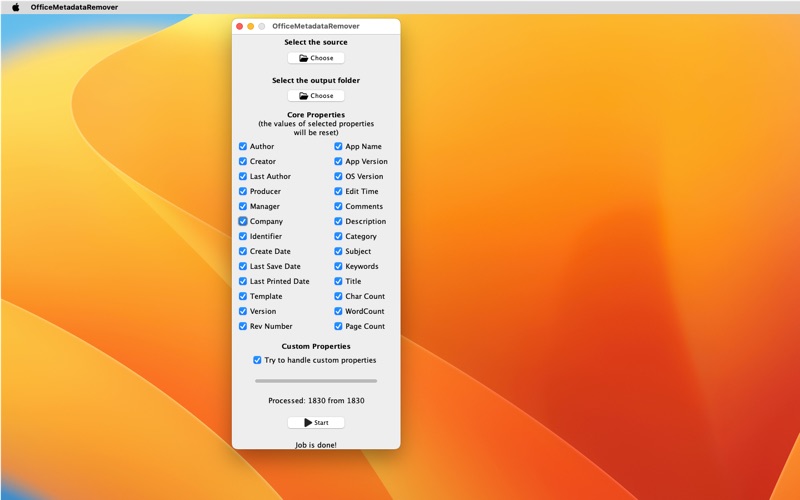Image resolution: width=800 pixels, height=500 pixels.
Task: Disable the Page Count checkbox
Action: pos(338,326)
